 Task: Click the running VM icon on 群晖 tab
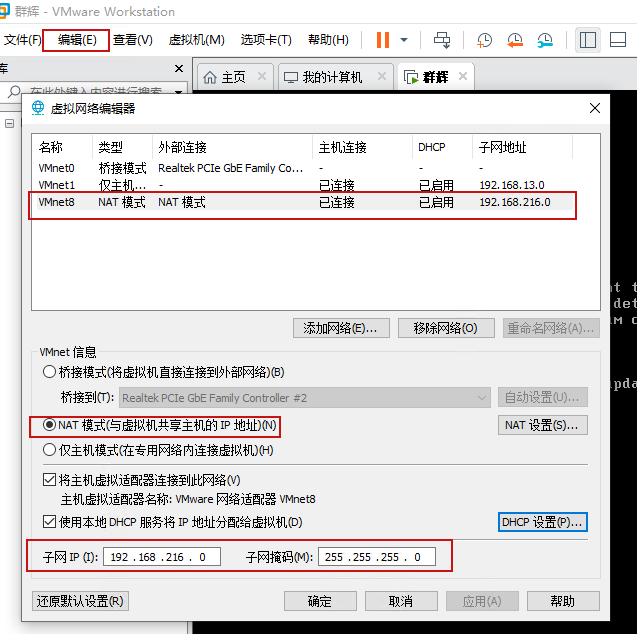(411, 77)
